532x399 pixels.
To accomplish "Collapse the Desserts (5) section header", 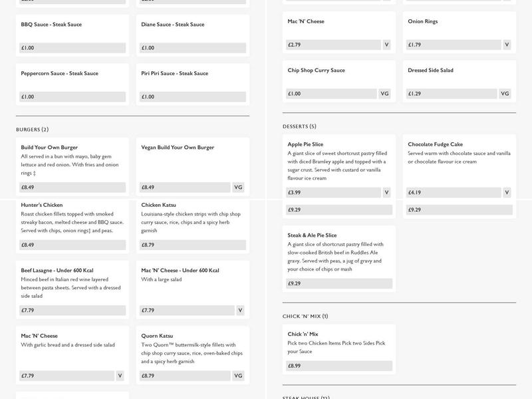I will (x=299, y=126).
